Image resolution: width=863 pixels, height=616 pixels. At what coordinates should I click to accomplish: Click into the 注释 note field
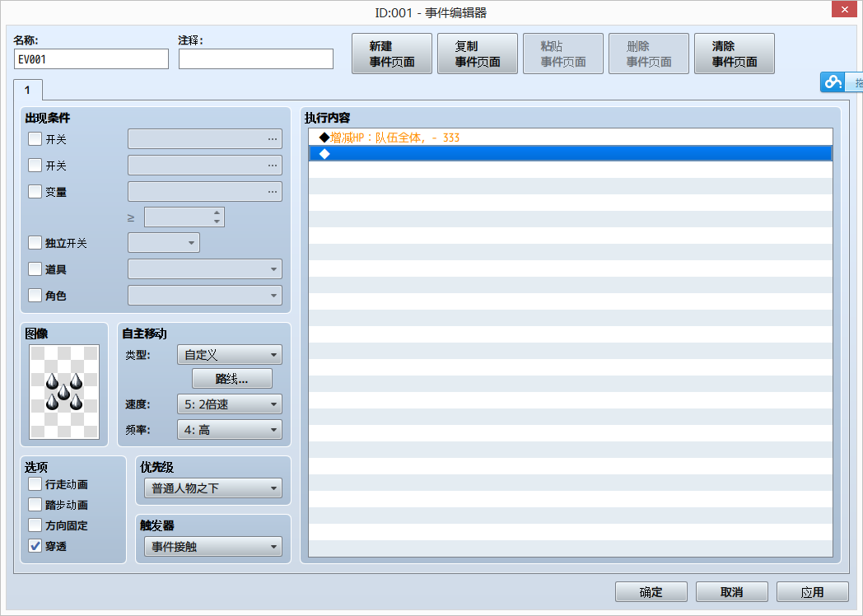[256, 59]
